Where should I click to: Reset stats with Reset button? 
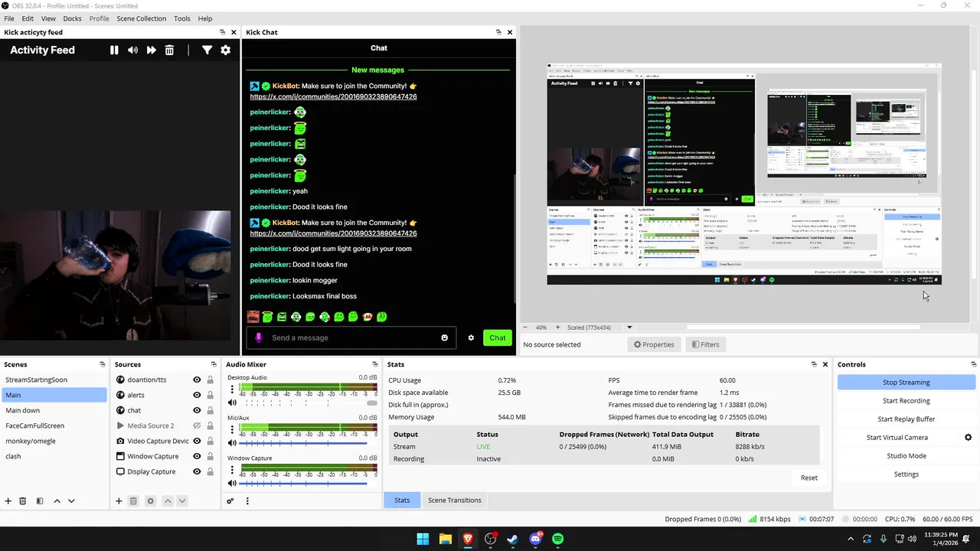click(808, 478)
